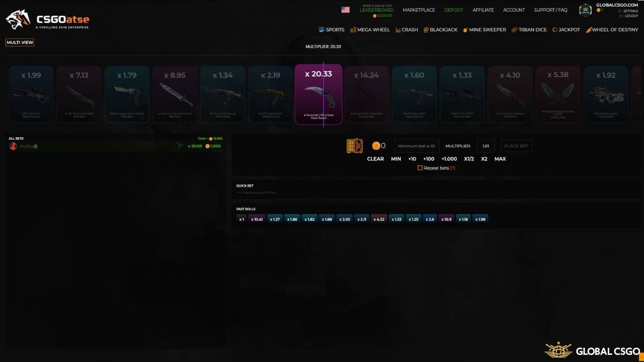
Task: Open the Account page
Action: 514,10
